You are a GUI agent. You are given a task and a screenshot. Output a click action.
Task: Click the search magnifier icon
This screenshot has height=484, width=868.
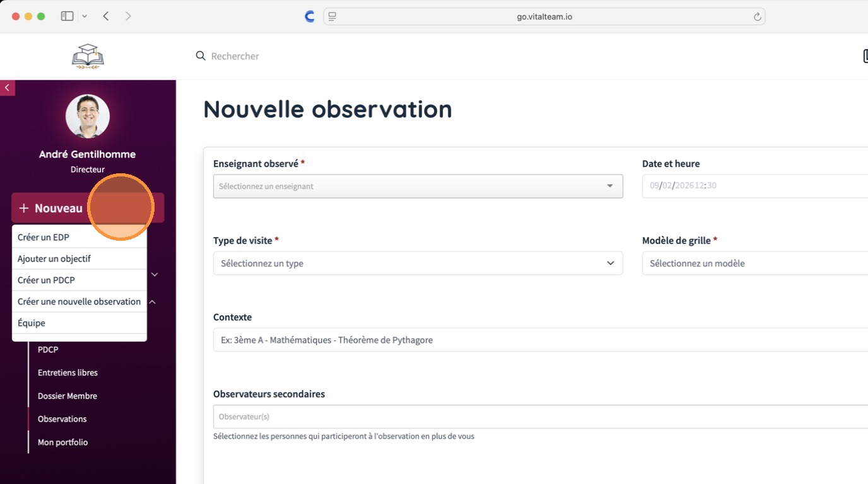201,56
